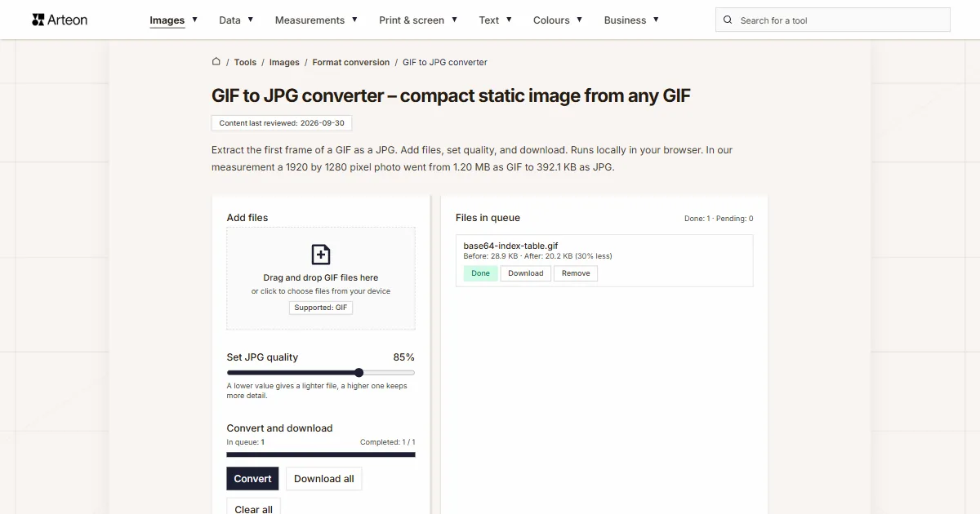Viewport: 980px width, 514px height.
Task: Click the Supported: GIF label
Action: [321, 308]
